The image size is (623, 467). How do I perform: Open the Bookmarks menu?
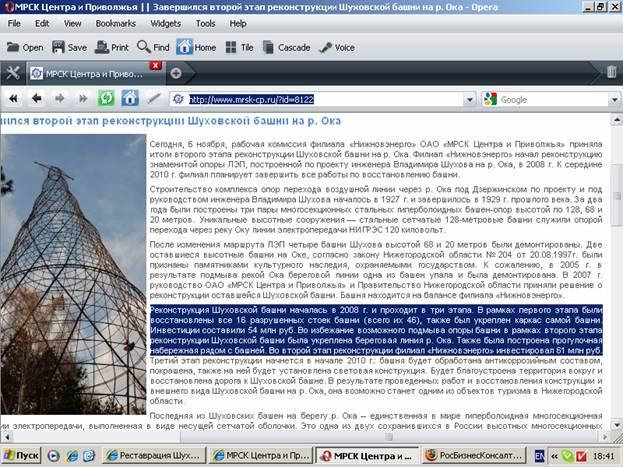pos(116,23)
